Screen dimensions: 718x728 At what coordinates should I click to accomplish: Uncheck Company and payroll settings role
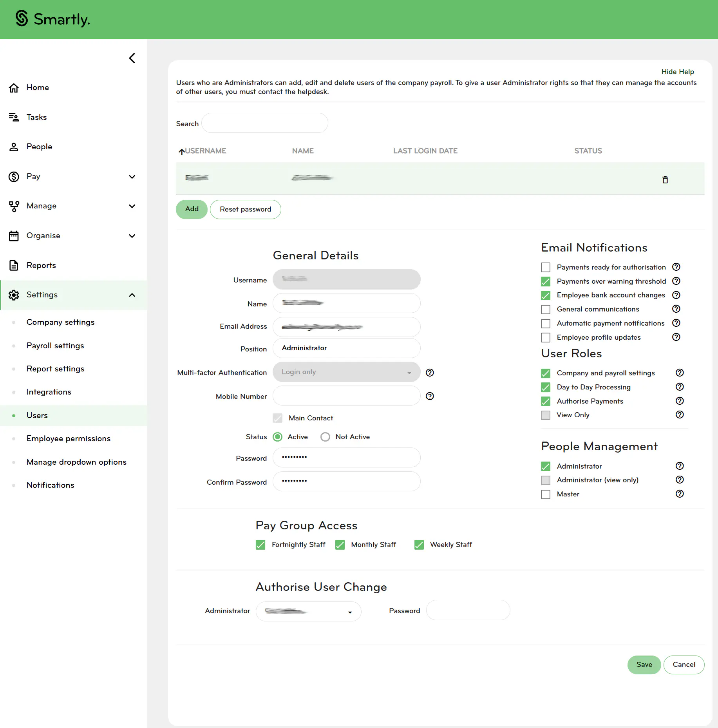pos(546,373)
